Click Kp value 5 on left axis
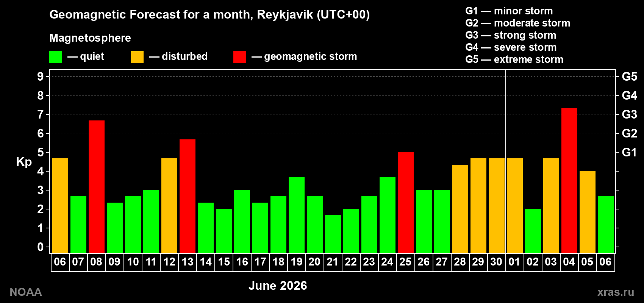Viewport: 644px width, 303px height. point(41,152)
